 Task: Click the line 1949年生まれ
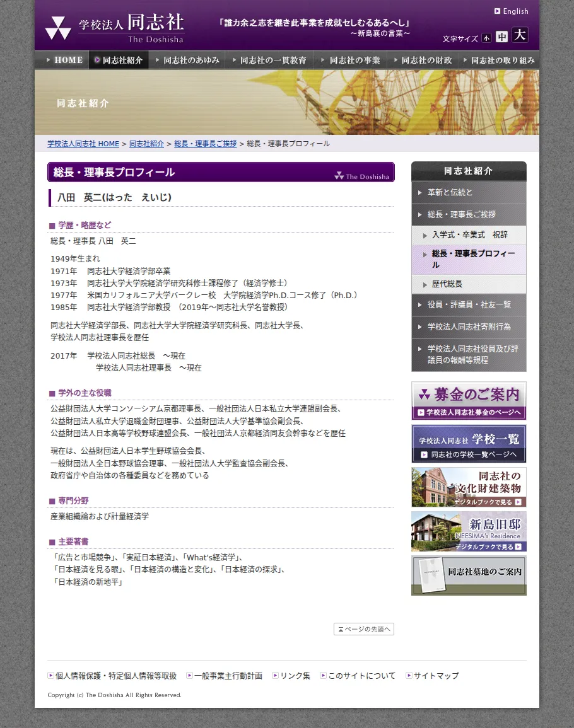75,258
